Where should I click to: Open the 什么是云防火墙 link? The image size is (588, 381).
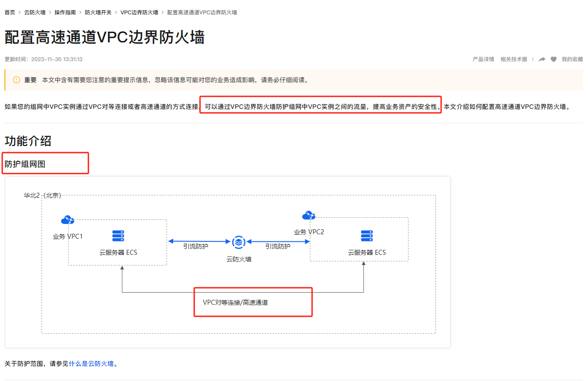91,364
